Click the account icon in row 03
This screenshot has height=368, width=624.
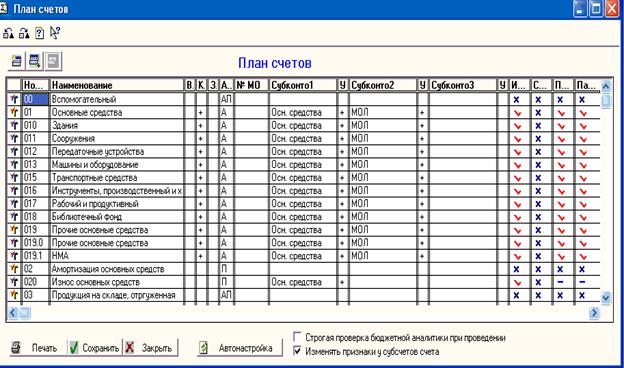tap(14, 295)
